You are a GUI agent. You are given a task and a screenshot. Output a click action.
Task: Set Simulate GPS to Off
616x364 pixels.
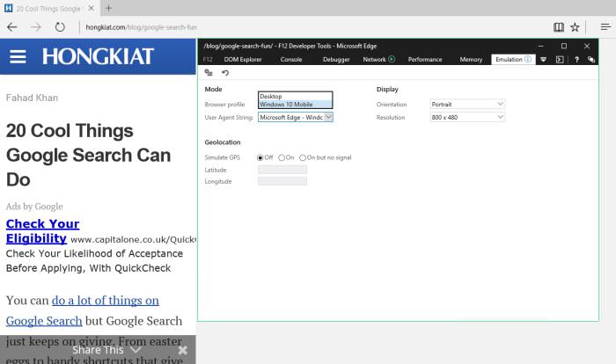click(260, 157)
